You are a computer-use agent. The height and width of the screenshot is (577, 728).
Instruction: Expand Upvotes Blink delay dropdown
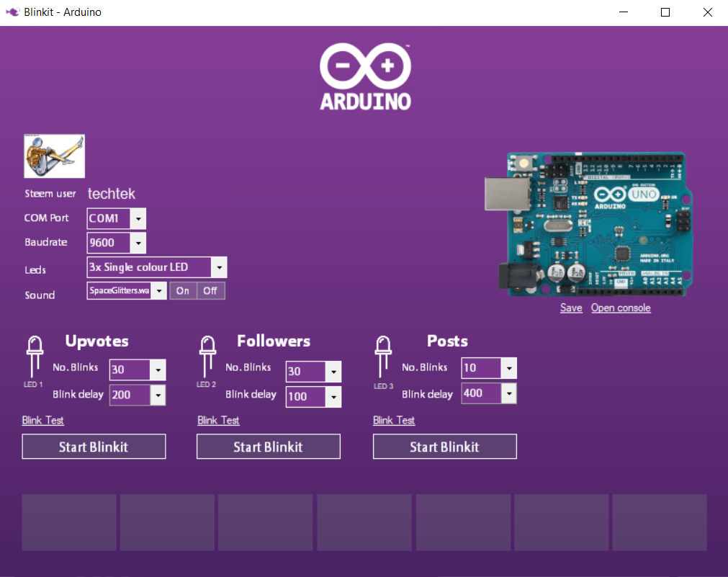[x=158, y=395]
